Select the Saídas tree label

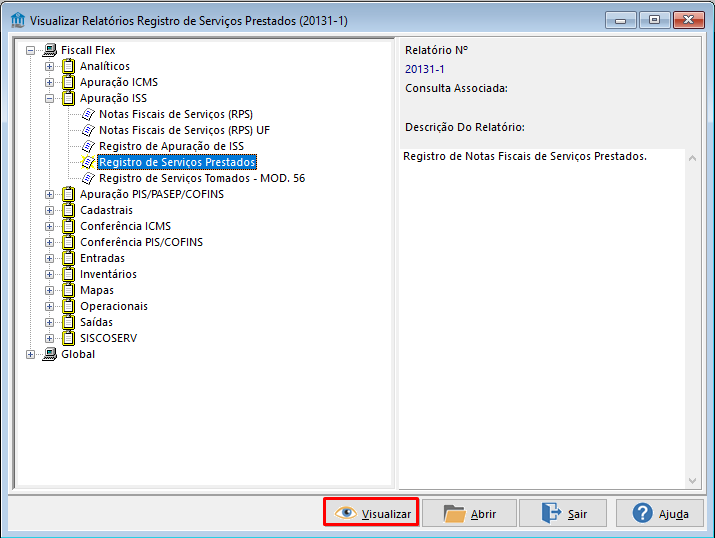click(96, 322)
